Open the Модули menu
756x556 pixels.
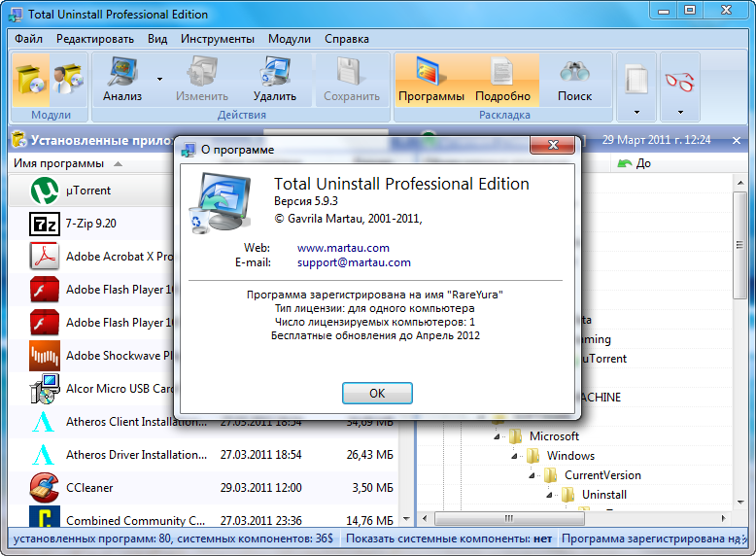(x=290, y=39)
